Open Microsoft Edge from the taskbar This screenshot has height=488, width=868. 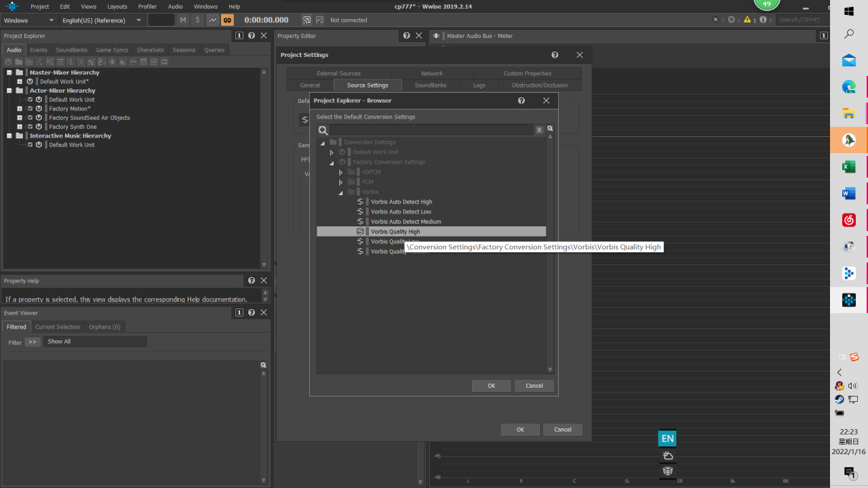tap(849, 87)
